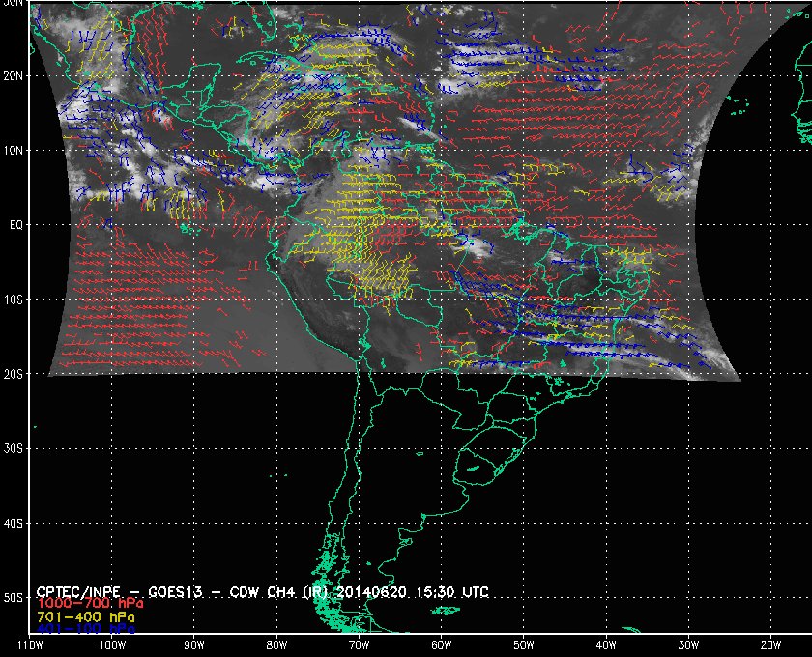The image size is (812, 657).
Task: Select the 100W longitude axis label
Action: coord(111,644)
